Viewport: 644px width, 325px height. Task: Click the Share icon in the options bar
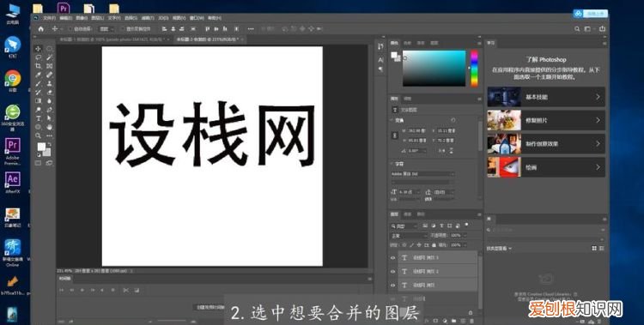(x=602, y=28)
